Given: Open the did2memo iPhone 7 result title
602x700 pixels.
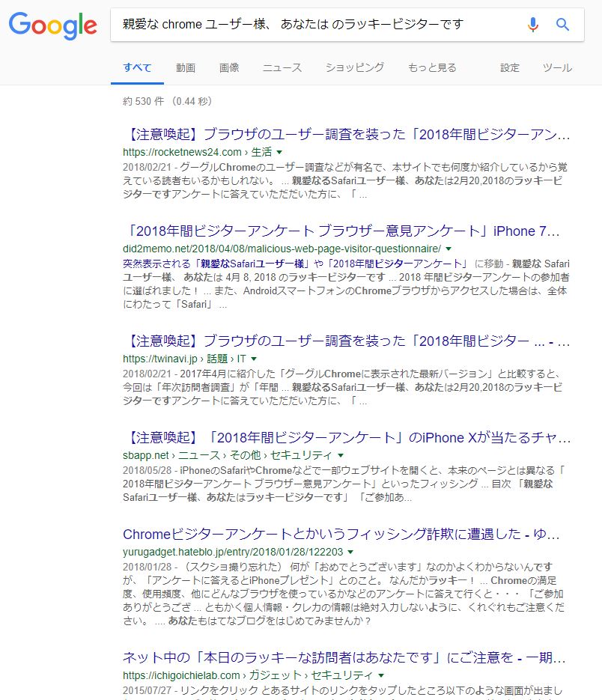Looking at the screenshot, I should [341, 231].
